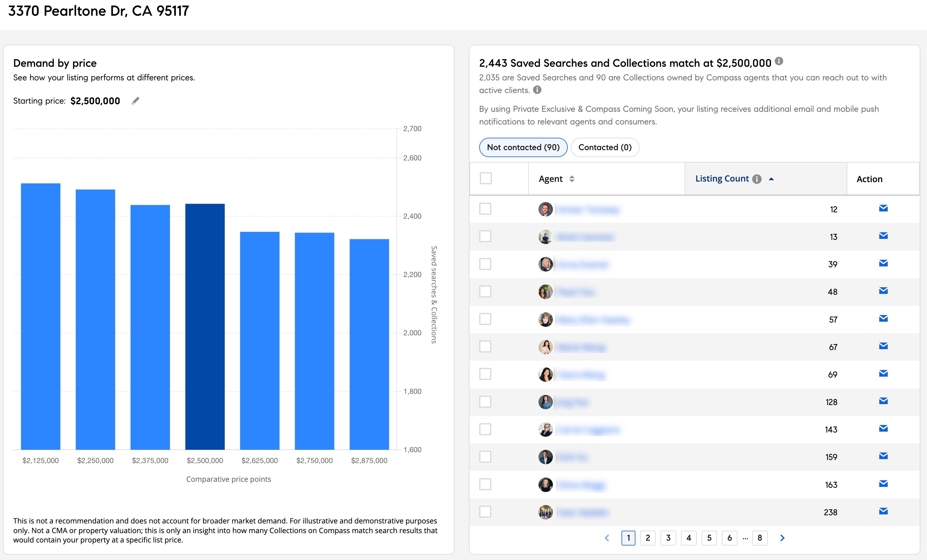Screen dimensions: 927x560
Task: Click Listing Count info icon
Action: [757, 179]
